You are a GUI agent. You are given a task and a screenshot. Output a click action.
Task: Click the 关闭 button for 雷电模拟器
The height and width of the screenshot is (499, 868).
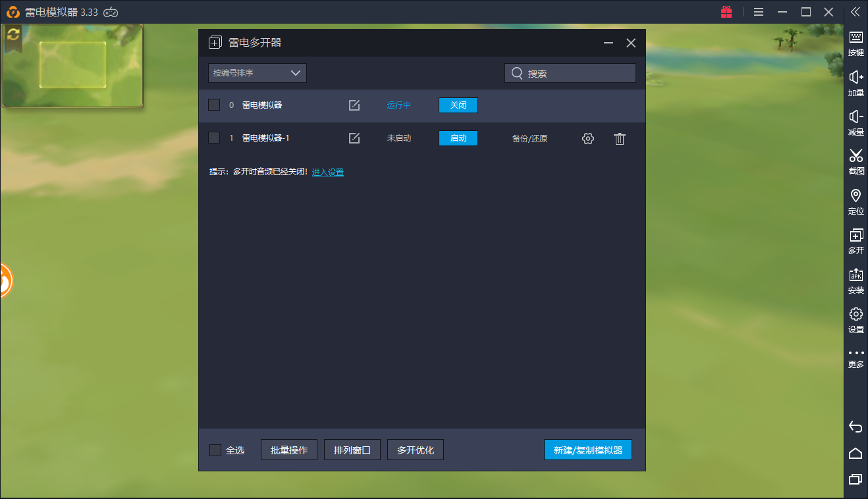pos(458,105)
